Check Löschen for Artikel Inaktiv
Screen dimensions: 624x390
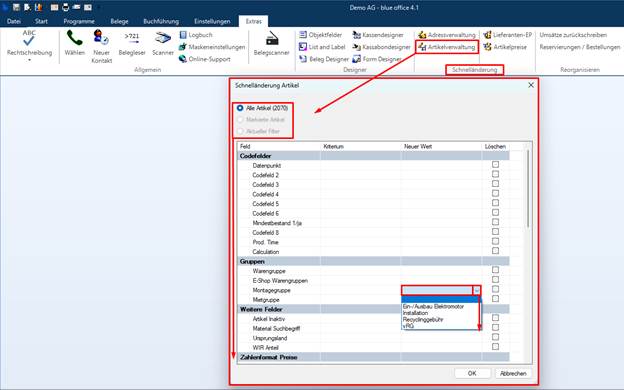click(495, 318)
